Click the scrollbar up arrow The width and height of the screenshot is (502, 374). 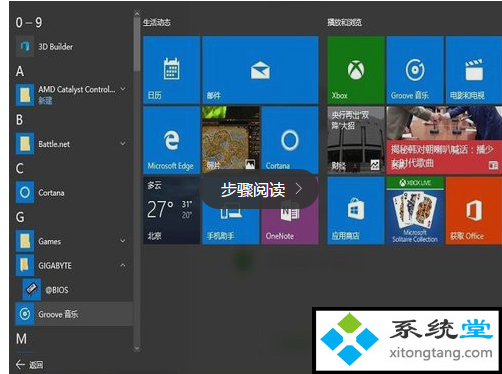point(137,14)
